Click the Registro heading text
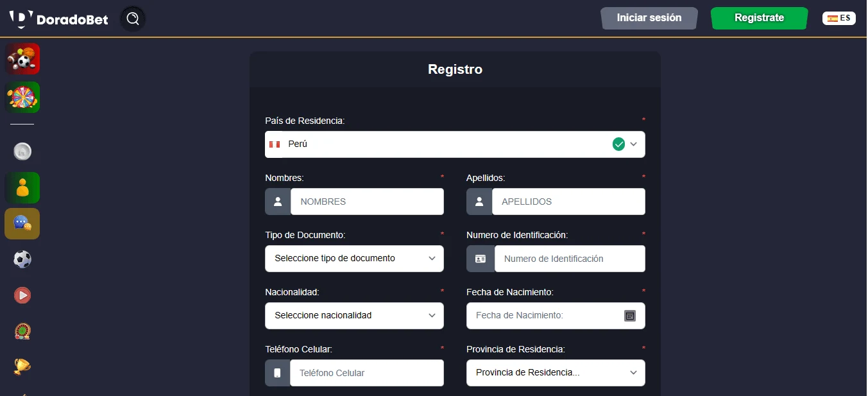This screenshot has height=396, width=868. click(455, 69)
